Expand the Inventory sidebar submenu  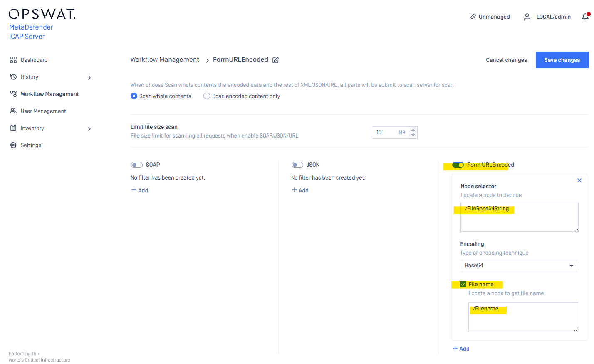(x=89, y=129)
